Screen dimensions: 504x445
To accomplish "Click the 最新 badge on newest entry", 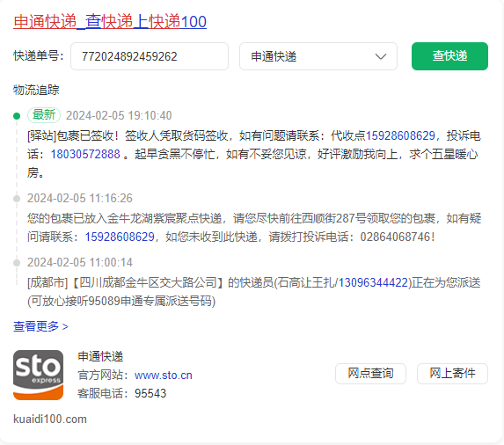I will (44, 115).
